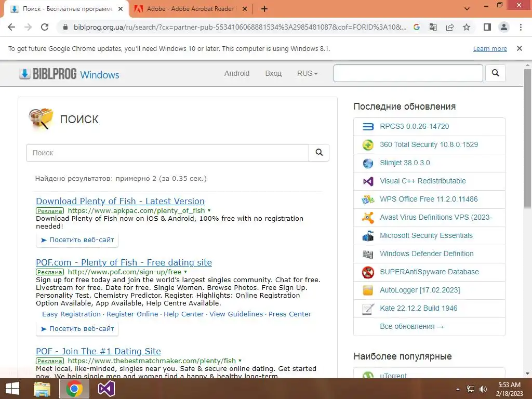Expand the RUS language dropdown
This screenshot has width=532, height=399.
(x=308, y=73)
